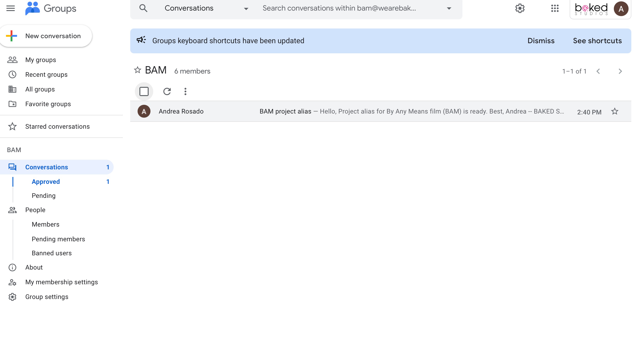The height and width of the screenshot is (364, 635).
Task: Expand the Conversations search scope dropdown
Action: (246, 9)
